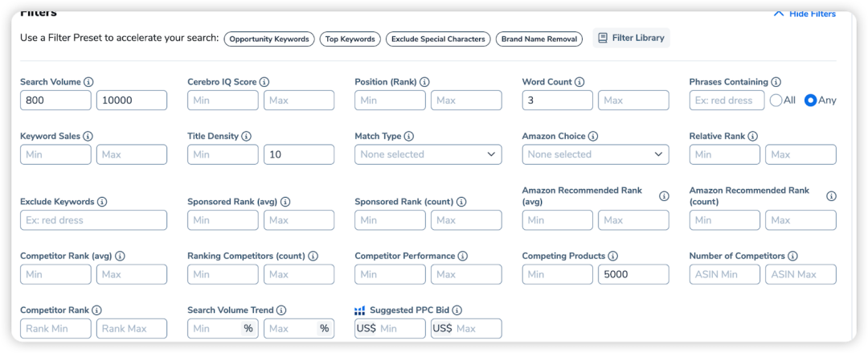Click the info icon beside Number of Competitors
The height and width of the screenshot is (353, 868).
(792, 256)
